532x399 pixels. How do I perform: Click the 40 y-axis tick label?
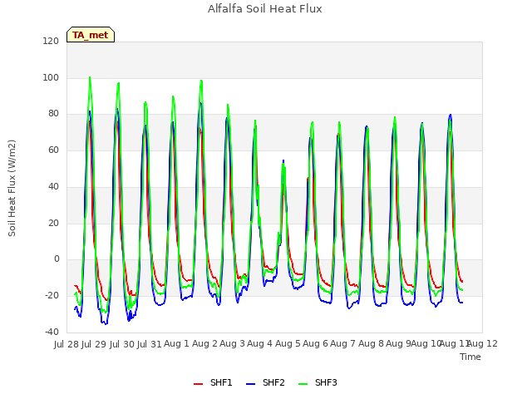pos(53,186)
